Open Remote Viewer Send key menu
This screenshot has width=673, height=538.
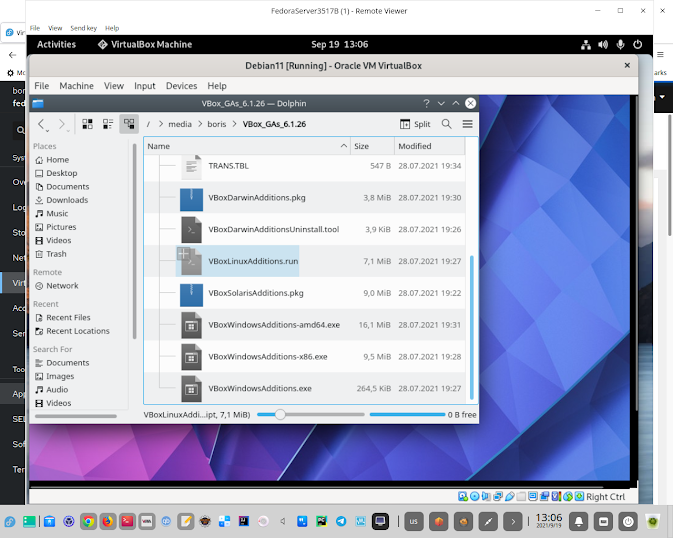coord(84,28)
